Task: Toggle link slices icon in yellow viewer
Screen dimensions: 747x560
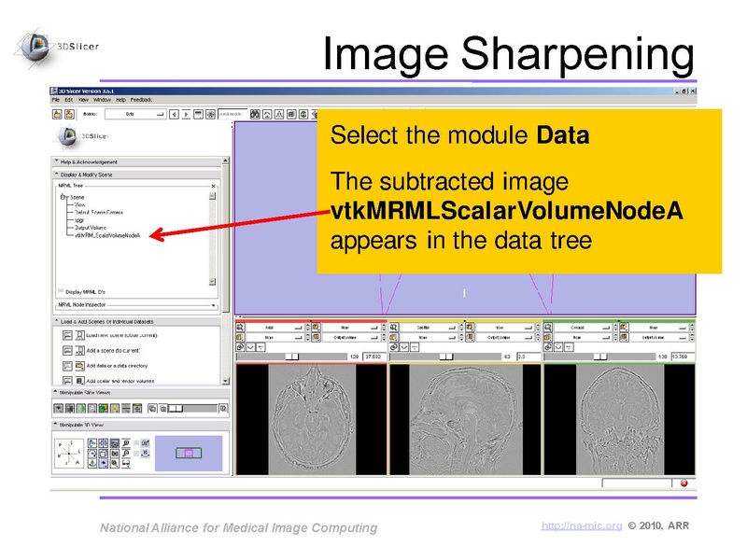Action: (394, 347)
